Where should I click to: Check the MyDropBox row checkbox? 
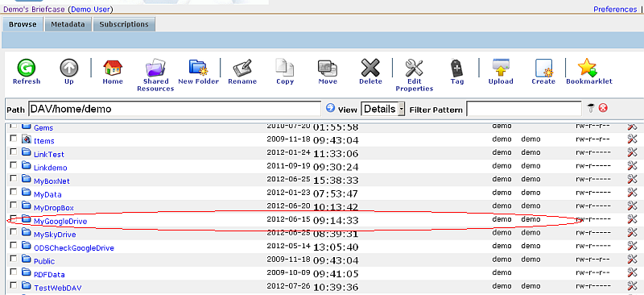pyautogui.click(x=14, y=205)
